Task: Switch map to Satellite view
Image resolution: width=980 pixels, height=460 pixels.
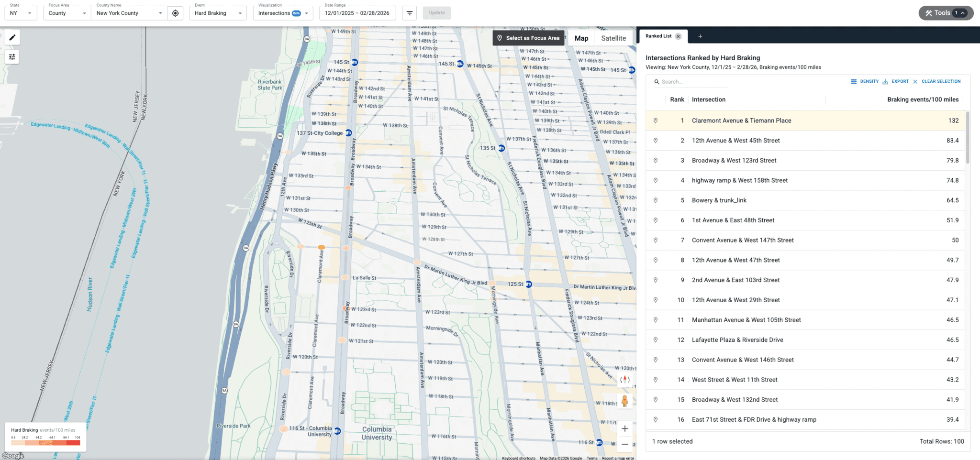Action: pyautogui.click(x=613, y=38)
